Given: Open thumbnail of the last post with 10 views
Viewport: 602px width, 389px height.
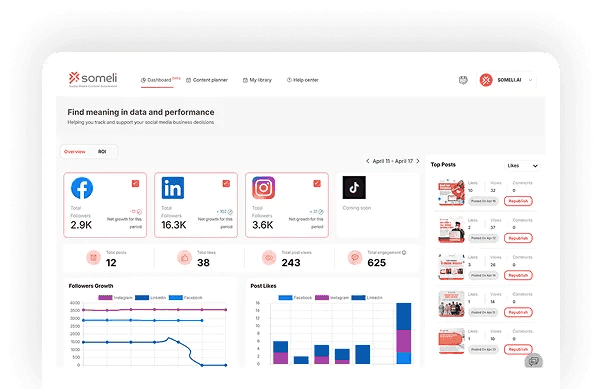Looking at the screenshot, I should pos(452,341).
